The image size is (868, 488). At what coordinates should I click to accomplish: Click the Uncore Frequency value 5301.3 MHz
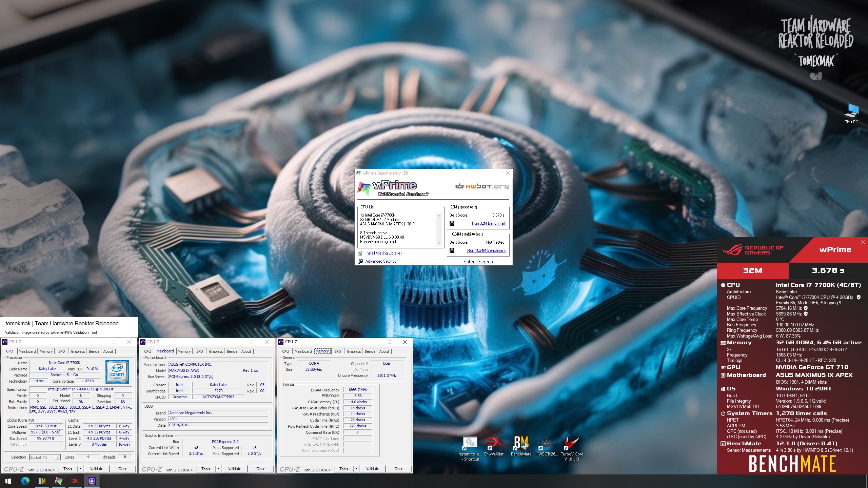pos(387,375)
